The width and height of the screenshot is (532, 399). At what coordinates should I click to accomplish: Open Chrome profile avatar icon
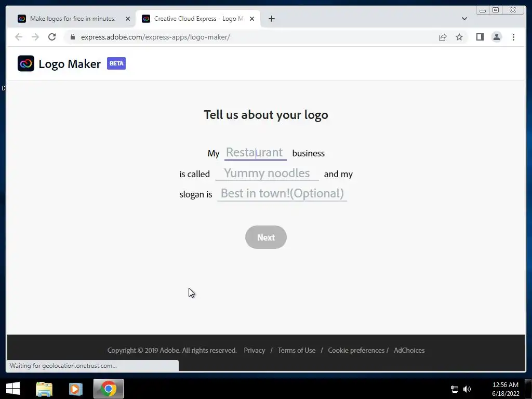tap(496, 37)
